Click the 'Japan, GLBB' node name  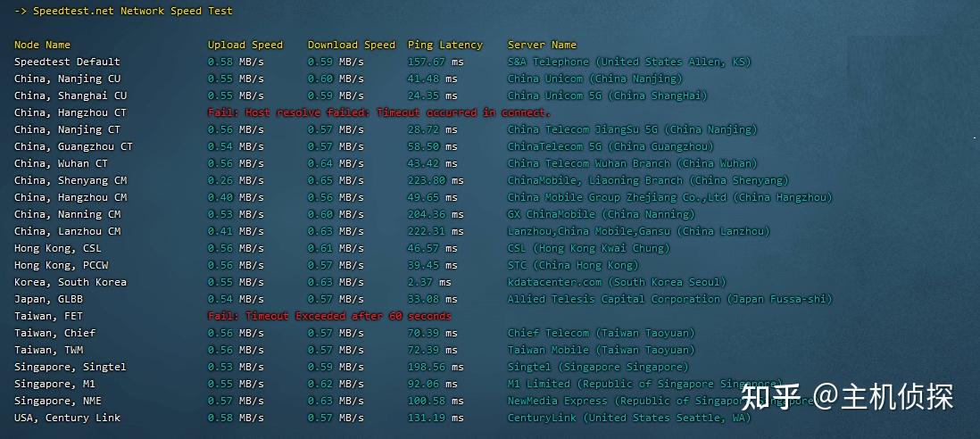48,299
